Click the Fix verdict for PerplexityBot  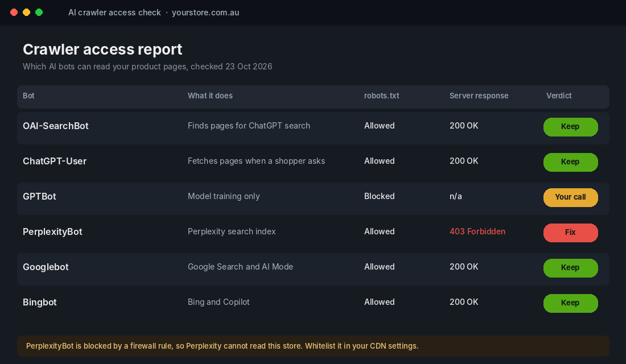pyautogui.click(x=570, y=232)
